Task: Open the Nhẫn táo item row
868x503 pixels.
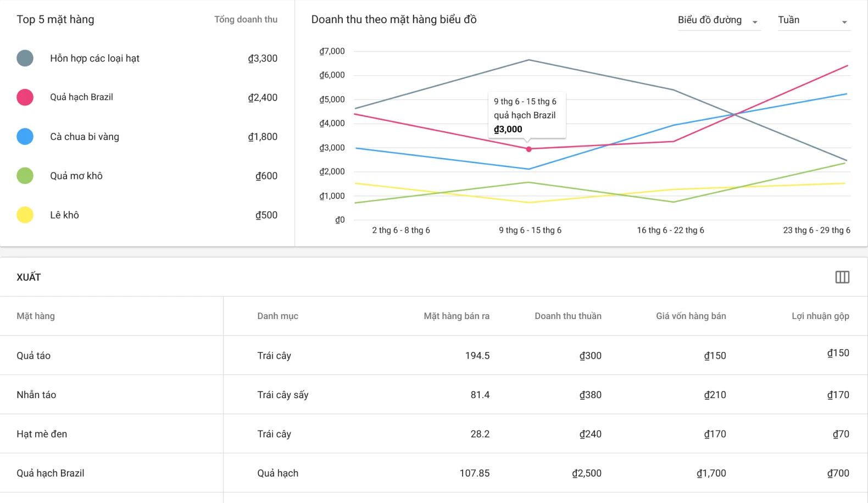Action: coord(36,395)
